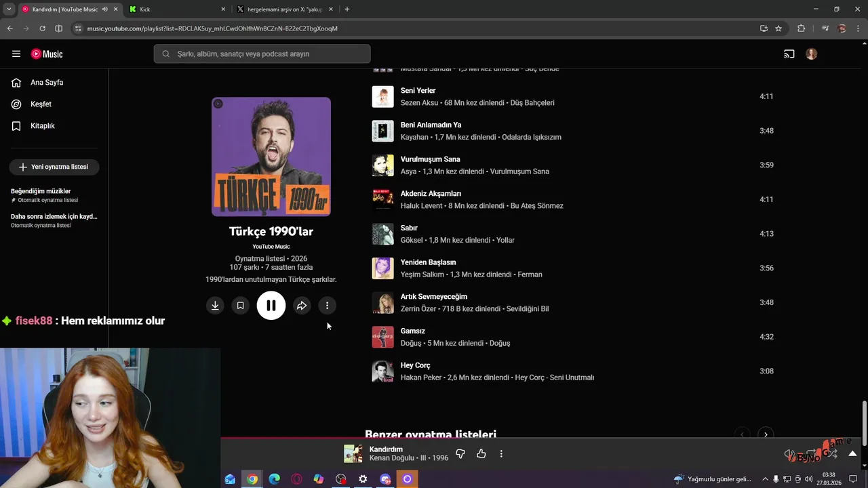Open Yollar album link
Image resolution: width=868 pixels, height=488 pixels.
point(505,241)
